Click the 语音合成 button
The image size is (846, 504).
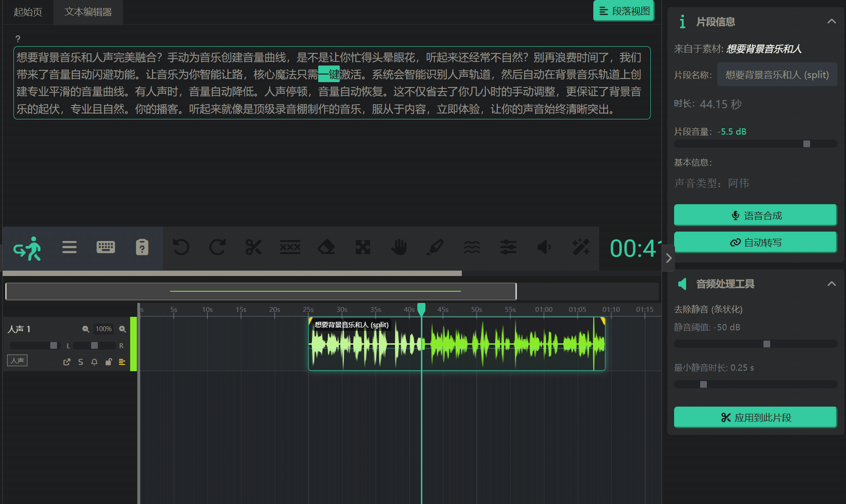tap(755, 215)
